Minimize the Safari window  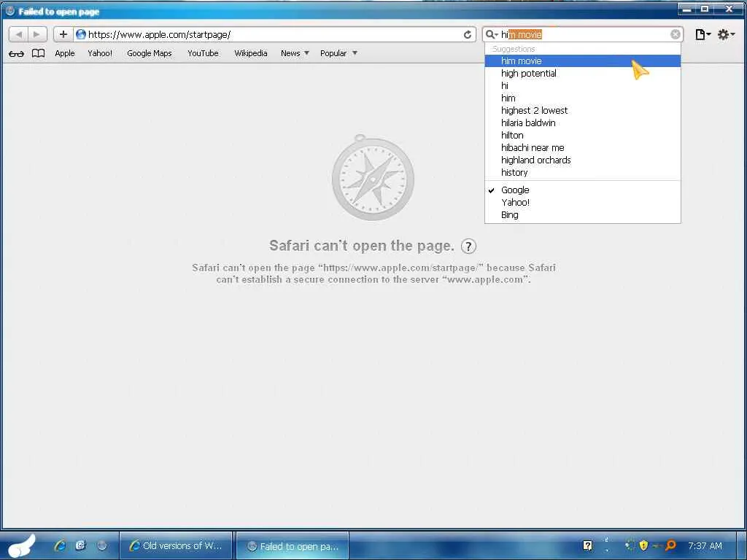pyautogui.click(x=686, y=9)
